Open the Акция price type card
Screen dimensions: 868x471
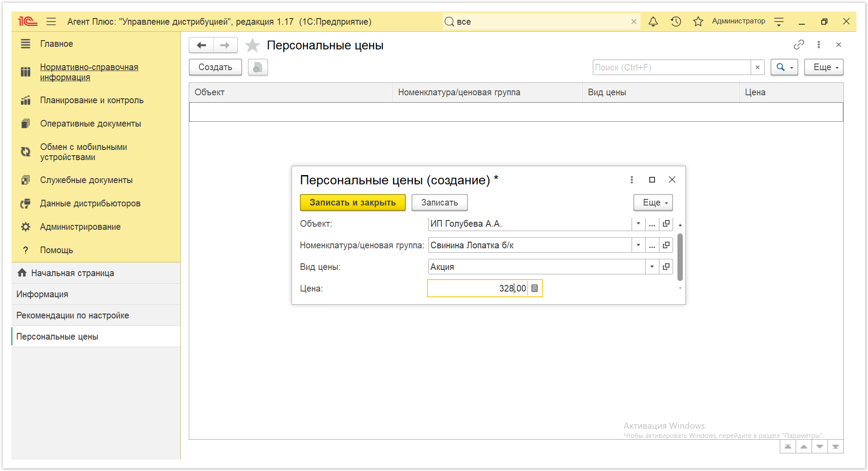666,267
